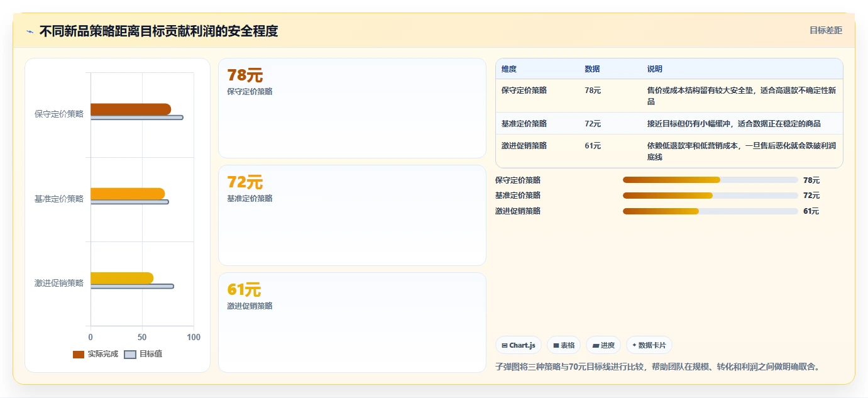Viewport: 868px width, 398px height.
Task: Click the table icon inside the 表格 chip
Action: [556, 345]
